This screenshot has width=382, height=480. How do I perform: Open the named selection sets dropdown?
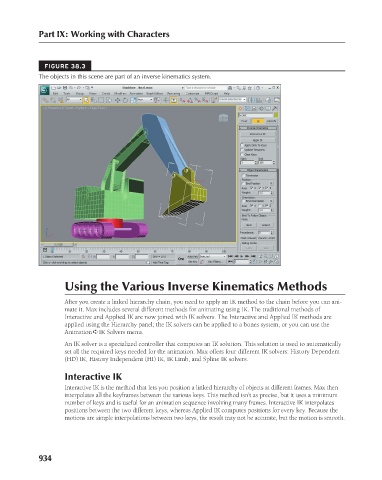tap(233, 100)
